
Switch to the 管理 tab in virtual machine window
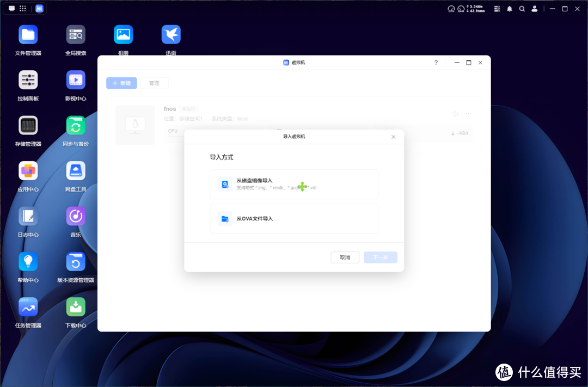155,83
